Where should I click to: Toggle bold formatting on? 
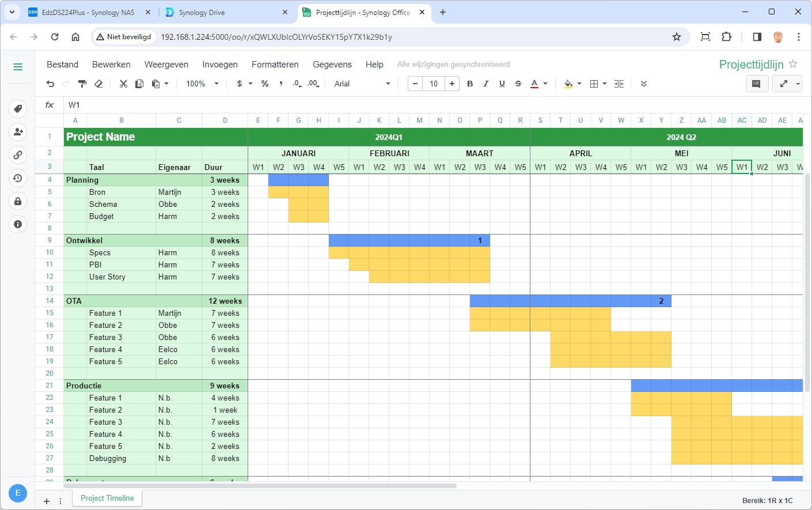coord(470,84)
